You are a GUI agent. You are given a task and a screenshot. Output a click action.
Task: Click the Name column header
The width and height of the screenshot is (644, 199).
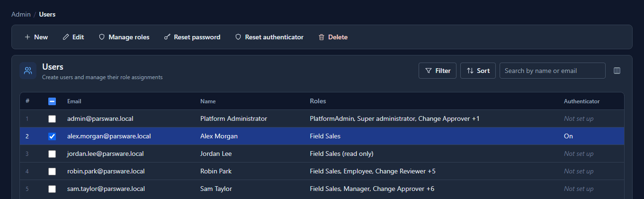point(208,101)
